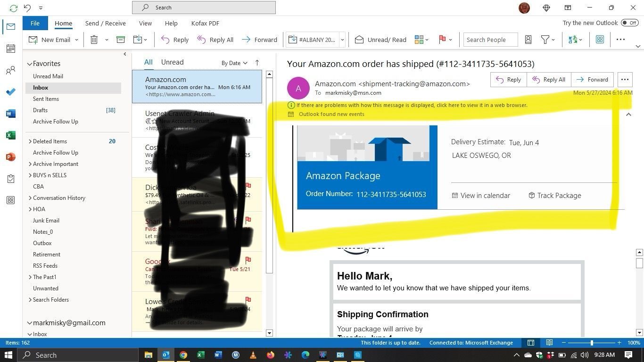
Task: Toggle Try the new Outlook switch
Action: tap(629, 23)
